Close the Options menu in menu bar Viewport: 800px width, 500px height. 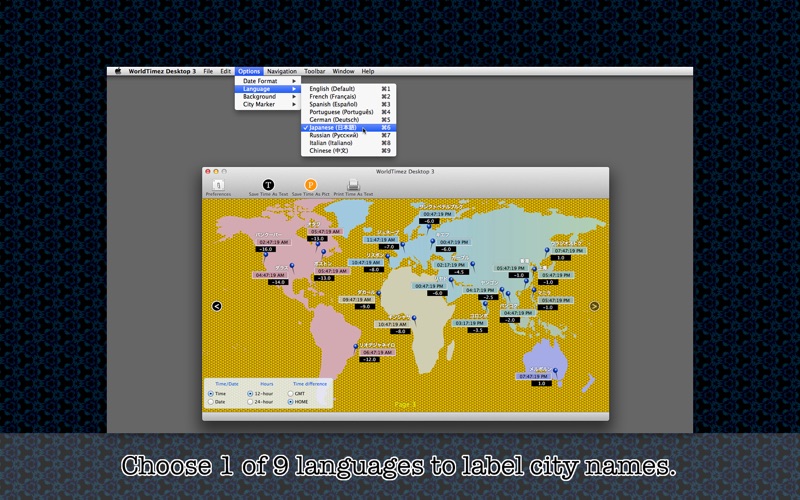(x=249, y=71)
